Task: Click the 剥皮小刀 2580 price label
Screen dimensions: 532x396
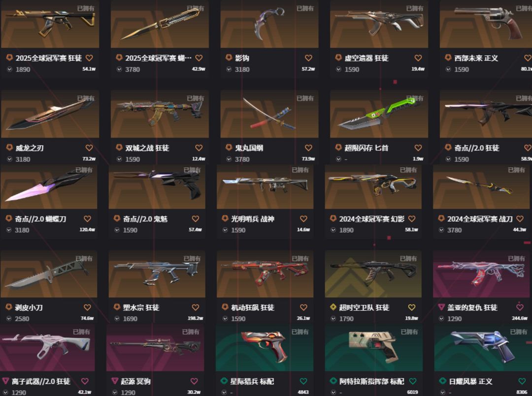Action: (x=22, y=319)
